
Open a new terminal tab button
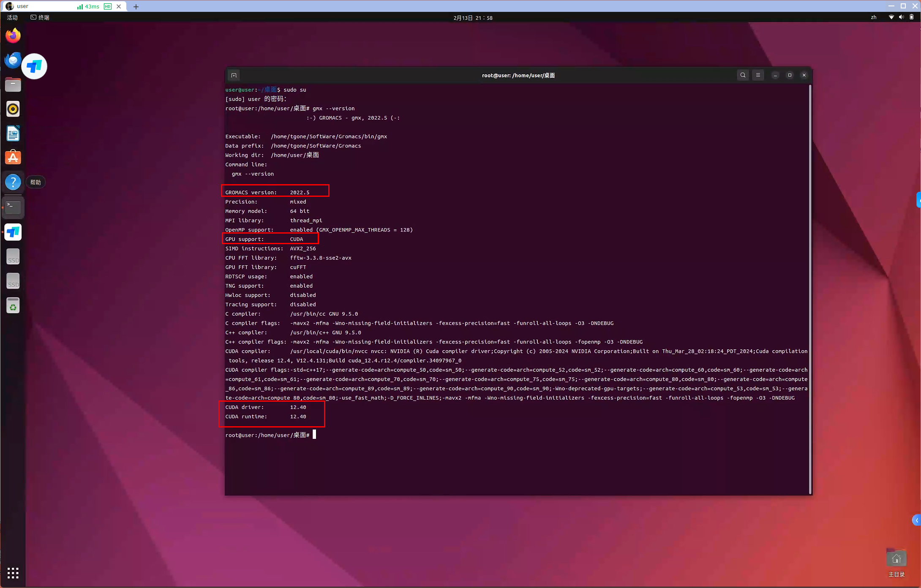tap(234, 75)
